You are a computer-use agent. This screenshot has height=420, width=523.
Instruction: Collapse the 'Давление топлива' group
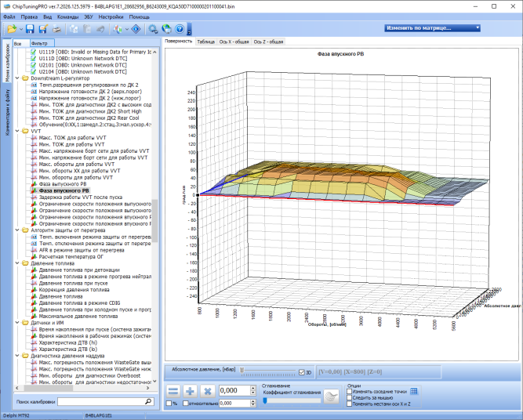[x=17, y=263]
